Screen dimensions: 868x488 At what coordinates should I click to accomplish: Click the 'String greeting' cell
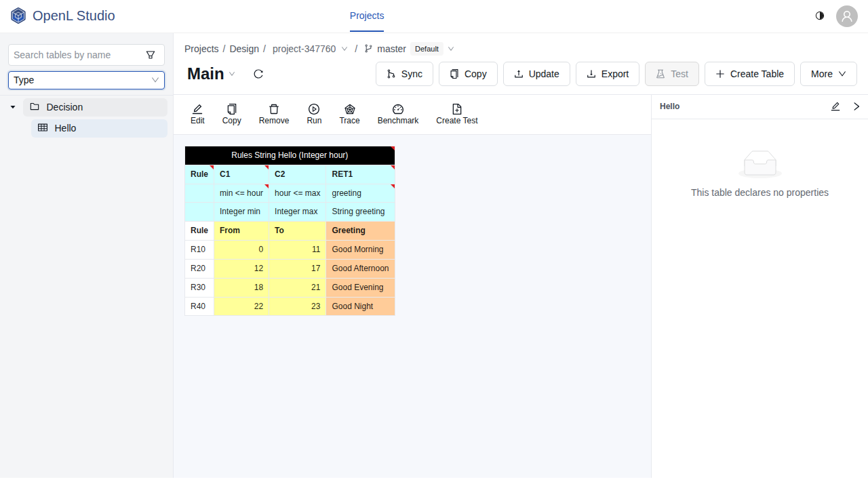360,211
